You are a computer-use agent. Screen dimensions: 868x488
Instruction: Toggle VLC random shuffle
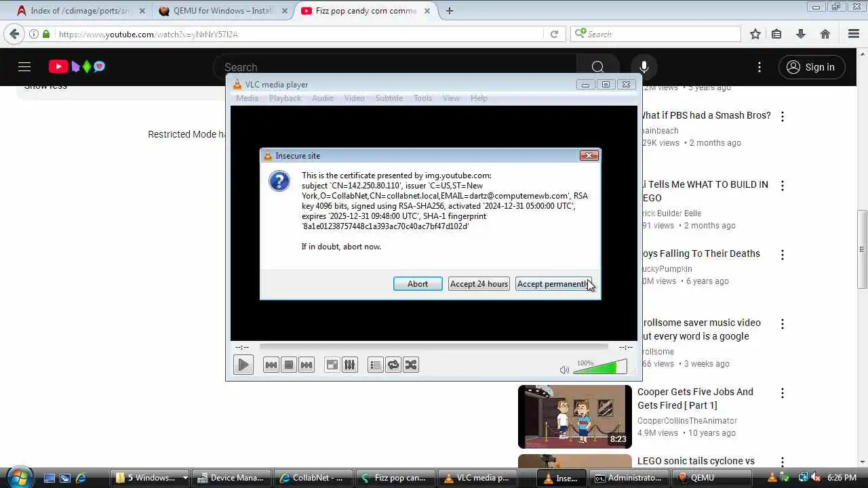[411, 365]
